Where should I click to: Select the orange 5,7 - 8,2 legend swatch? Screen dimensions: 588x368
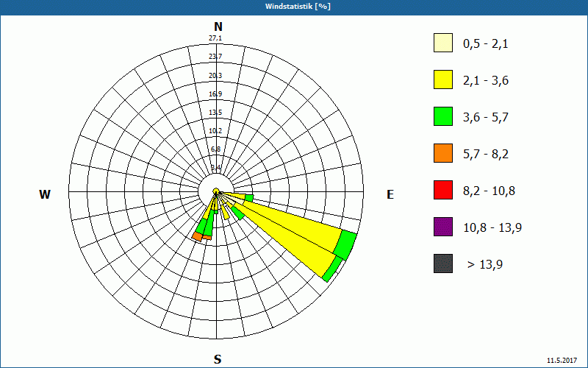click(443, 153)
